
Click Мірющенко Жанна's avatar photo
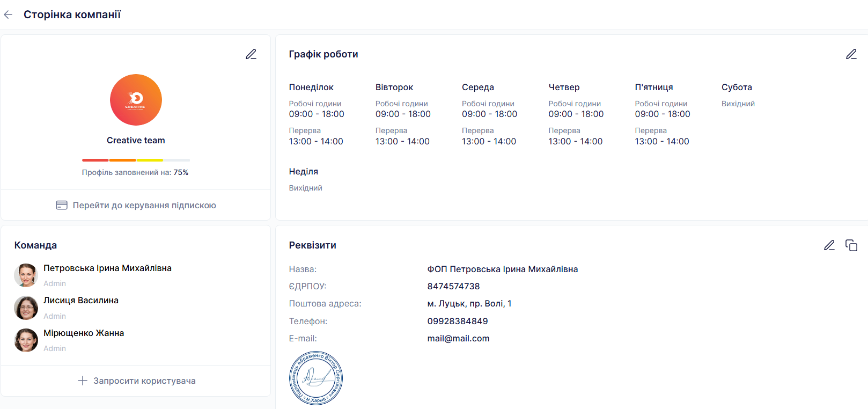[26, 340]
